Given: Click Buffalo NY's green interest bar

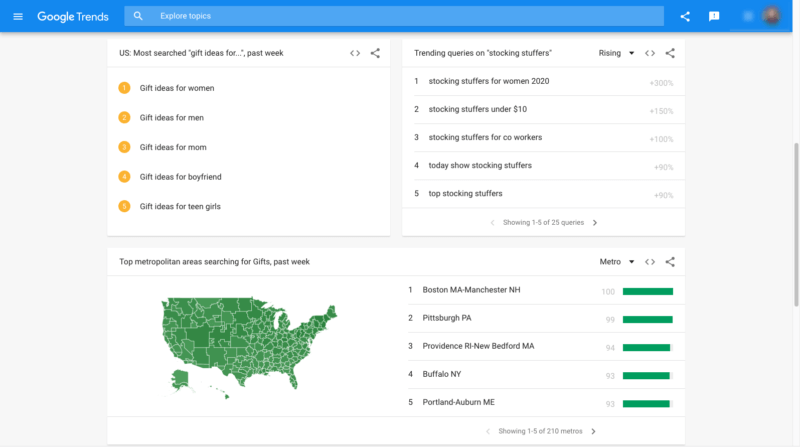Looking at the screenshot, I should [646, 376].
